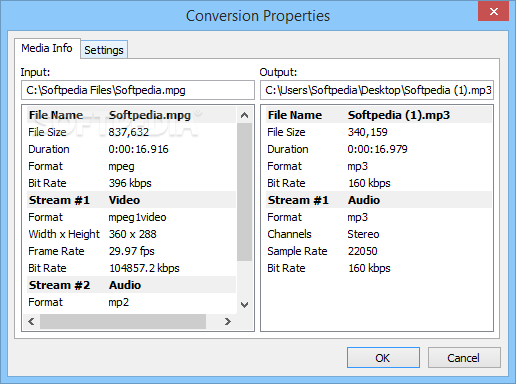Image resolution: width=516 pixels, height=384 pixels.
Task: Click the OK button
Action: point(383,358)
